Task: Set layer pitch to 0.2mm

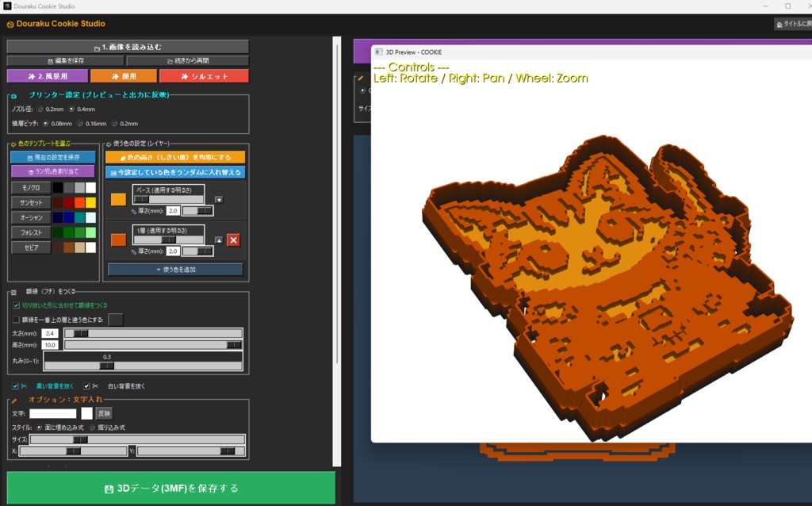Action: 114,124
